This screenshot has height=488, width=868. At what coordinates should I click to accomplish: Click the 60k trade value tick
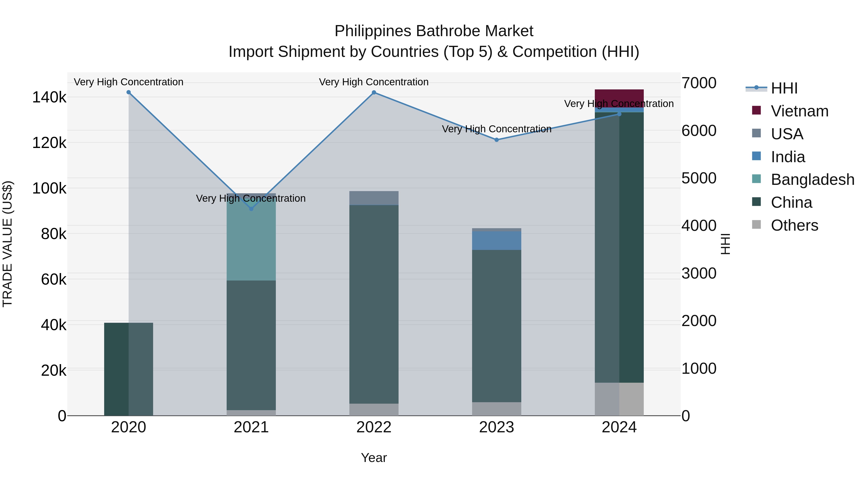tap(54, 279)
